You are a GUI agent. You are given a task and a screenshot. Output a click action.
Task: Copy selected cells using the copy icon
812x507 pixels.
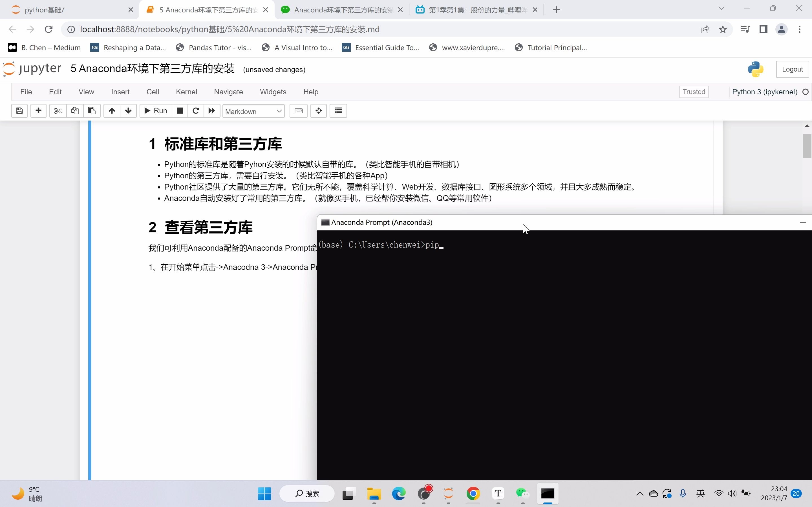click(74, 111)
